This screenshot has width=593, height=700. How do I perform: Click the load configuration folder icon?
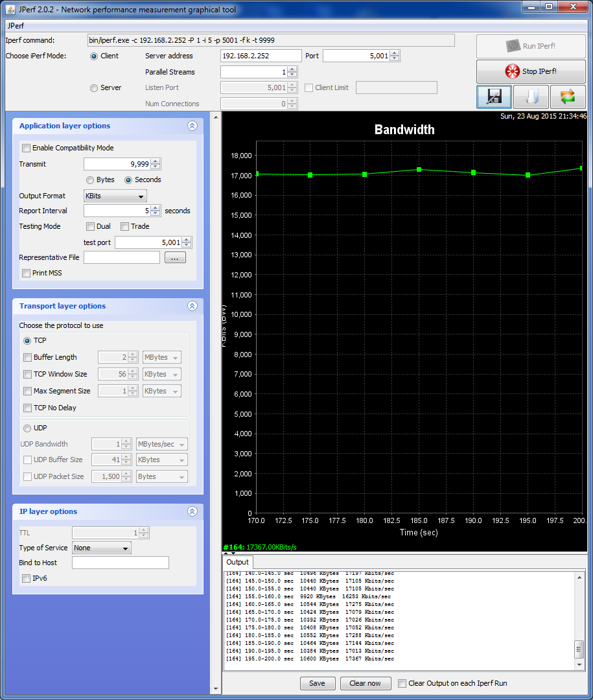[531, 97]
